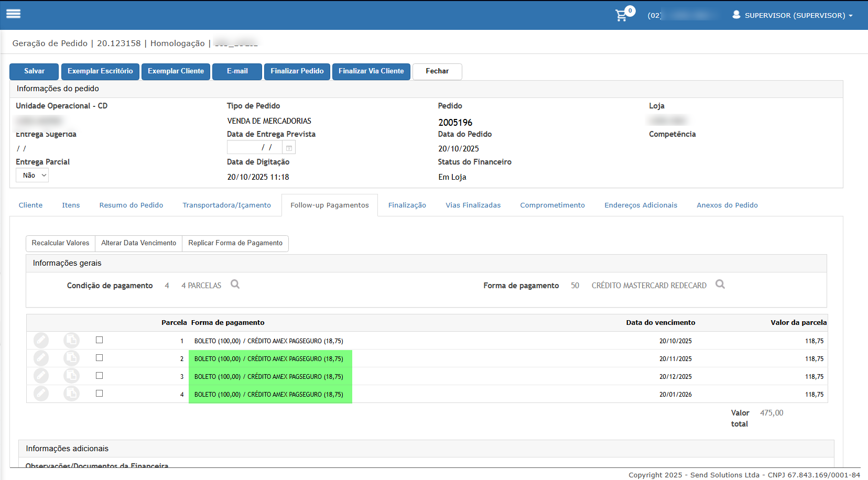This screenshot has height=480, width=868.
Task: Open calendar picker for Data de Entrega Prevista
Action: 289,148
